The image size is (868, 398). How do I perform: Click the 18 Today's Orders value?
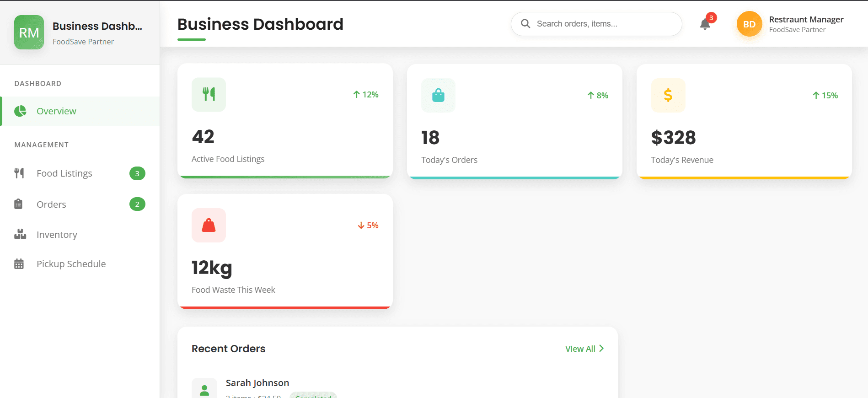coord(430,138)
